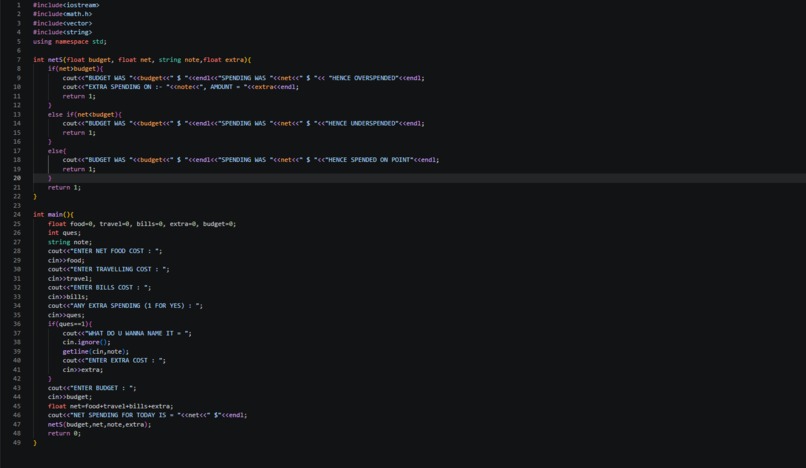
Task: Click the 'cin.ignore();' line
Action: pyautogui.click(x=86, y=343)
